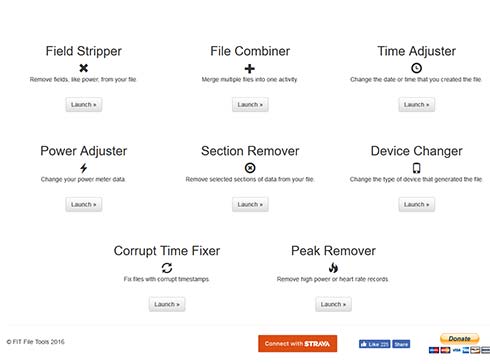Click the circled X icon under Section Remover
490x364 pixels.
point(250,168)
